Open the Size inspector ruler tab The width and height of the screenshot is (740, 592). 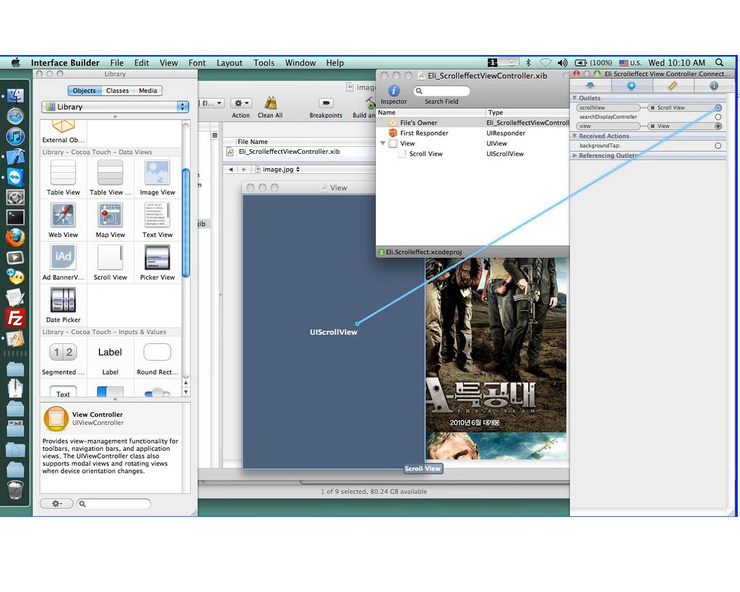[673, 85]
